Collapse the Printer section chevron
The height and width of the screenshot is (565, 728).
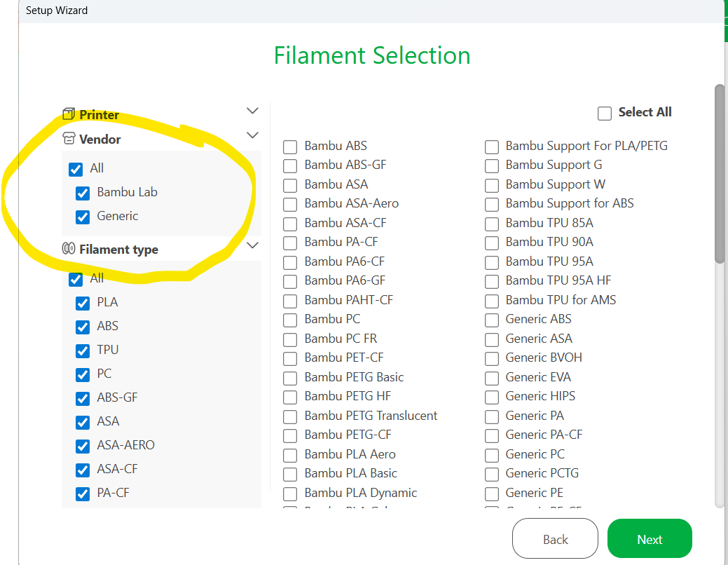point(252,111)
